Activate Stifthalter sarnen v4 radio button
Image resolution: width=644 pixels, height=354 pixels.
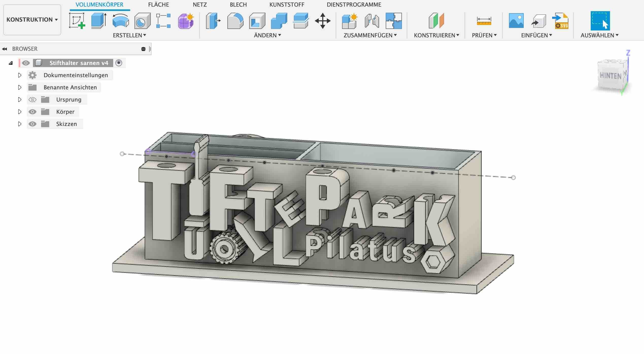click(x=119, y=63)
